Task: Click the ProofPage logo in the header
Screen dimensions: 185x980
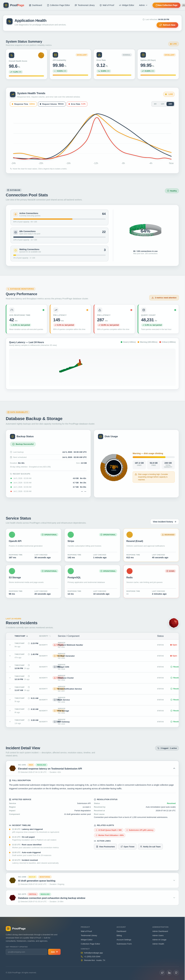Action: 14,5
